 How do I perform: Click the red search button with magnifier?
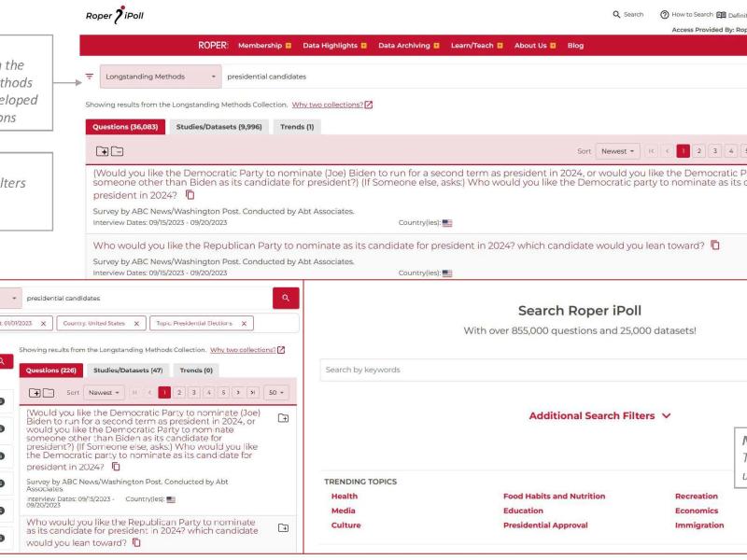click(x=286, y=298)
